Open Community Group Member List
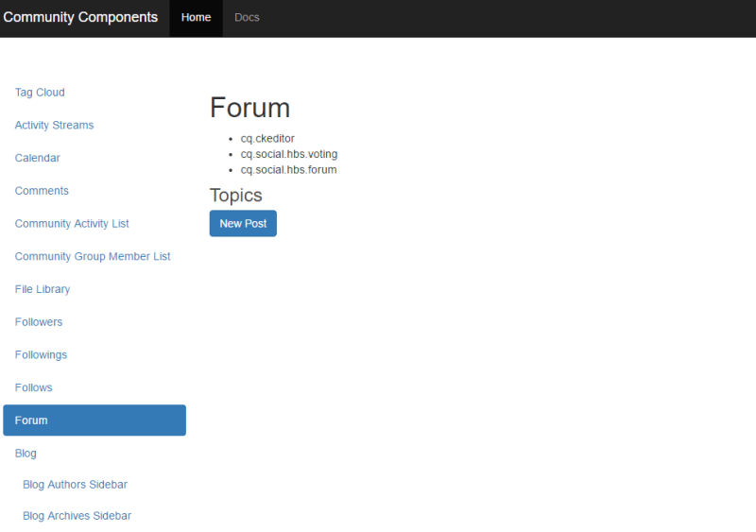Viewport: 756px width, 532px height. pos(93,257)
